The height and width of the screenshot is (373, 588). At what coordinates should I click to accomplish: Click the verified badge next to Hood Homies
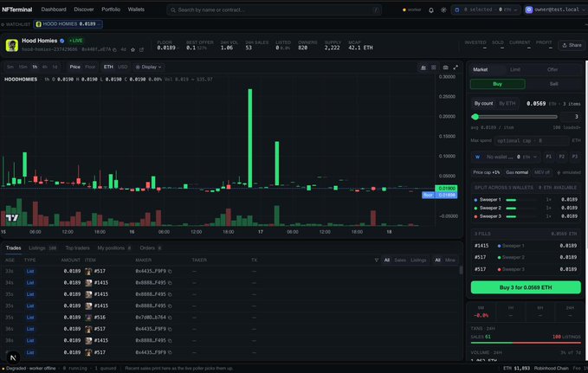pos(61,41)
